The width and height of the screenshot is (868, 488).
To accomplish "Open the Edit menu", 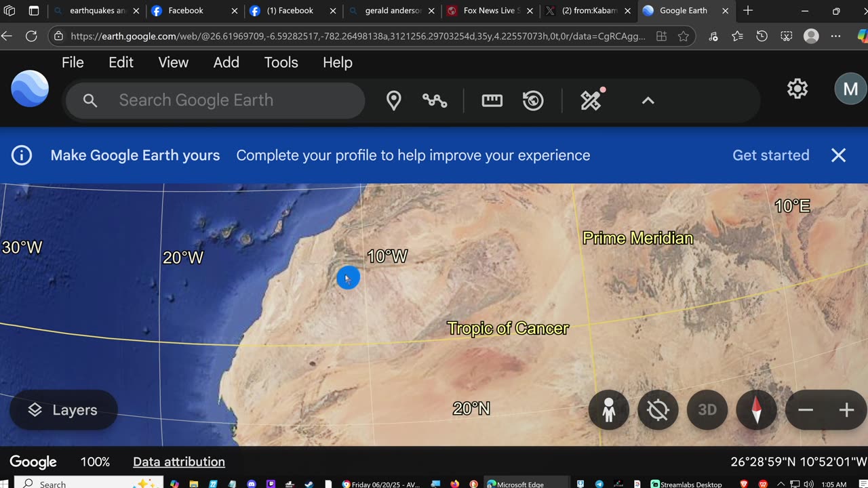I will (121, 62).
